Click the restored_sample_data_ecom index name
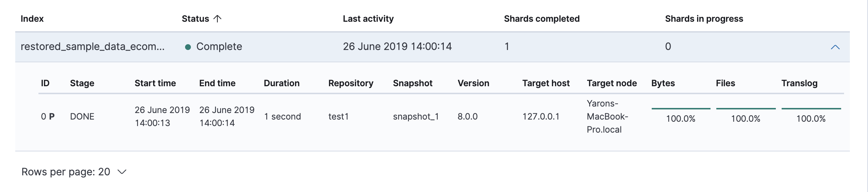The height and width of the screenshot is (192, 868). (x=93, y=47)
